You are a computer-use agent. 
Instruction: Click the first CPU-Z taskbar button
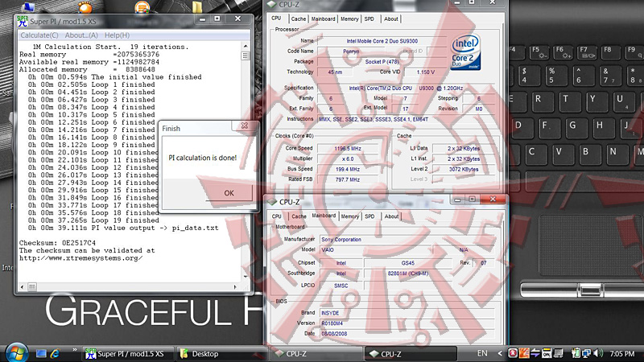[316, 354]
